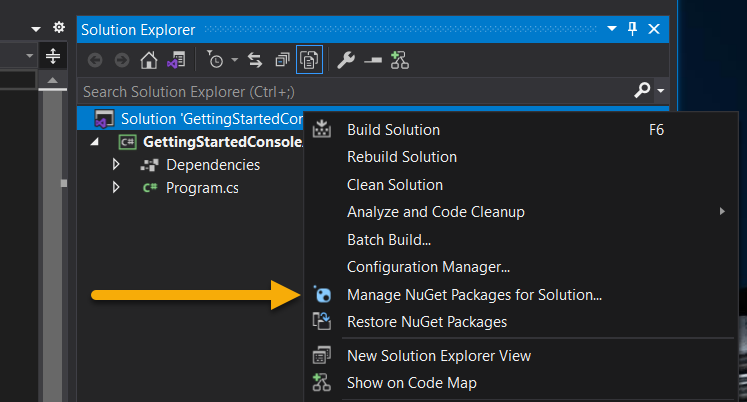Image resolution: width=747 pixels, height=402 pixels.
Task: Open Properties via the wrench icon
Action: click(346, 61)
